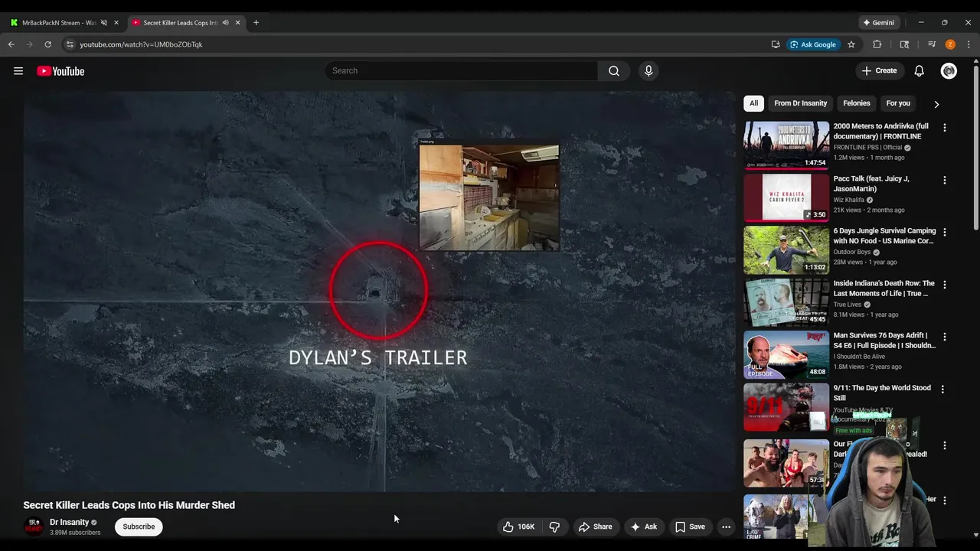This screenshot has height=551, width=980.
Task: Open options for 2000 Meters to Andriivka
Action: [x=944, y=128]
